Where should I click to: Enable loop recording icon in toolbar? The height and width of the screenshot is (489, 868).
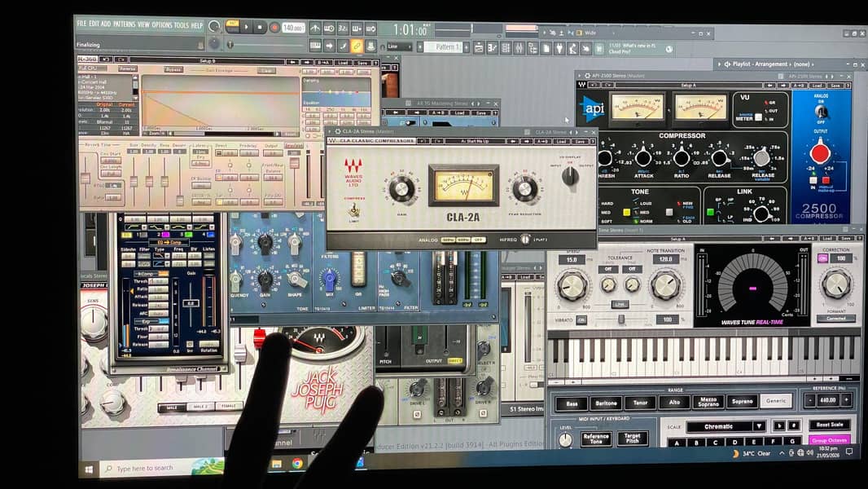pos(370,29)
